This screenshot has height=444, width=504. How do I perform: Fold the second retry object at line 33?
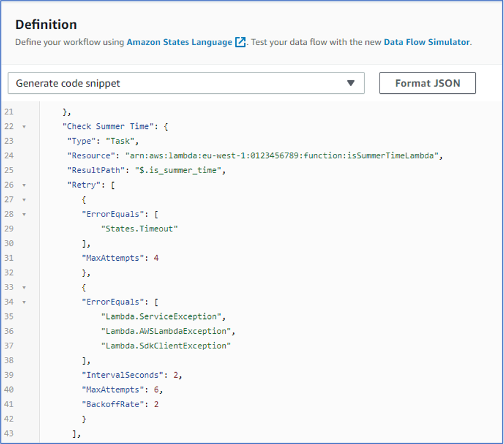tap(23, 287)
